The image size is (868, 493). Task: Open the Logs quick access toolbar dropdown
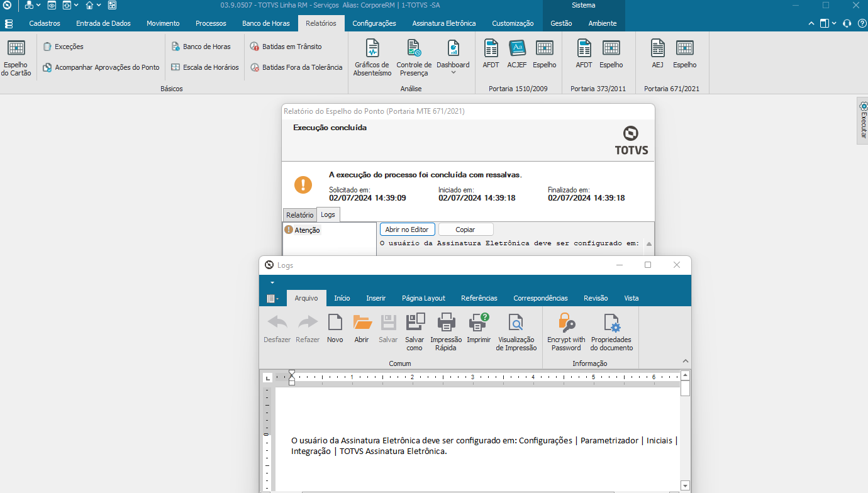click(272, 283)
